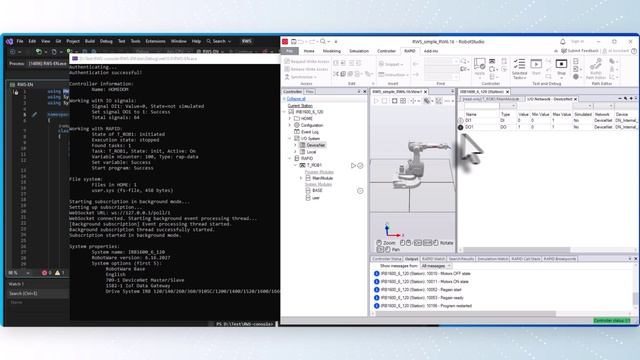Open the Add-Ins ribbon tab
This screenshot has width=640, height=360.
pyautogui.click(x=431, y=51)
